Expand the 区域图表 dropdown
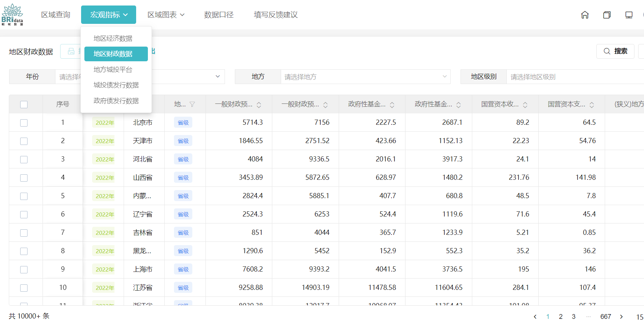This screenshot has width=644, height=324. coord(166,15)
